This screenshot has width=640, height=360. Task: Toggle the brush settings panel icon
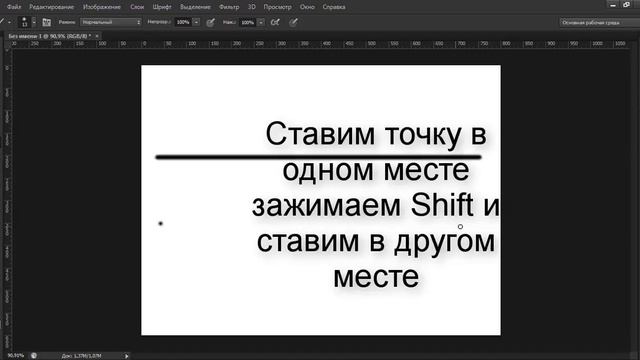pyautogui.click(x=47, y=22)
